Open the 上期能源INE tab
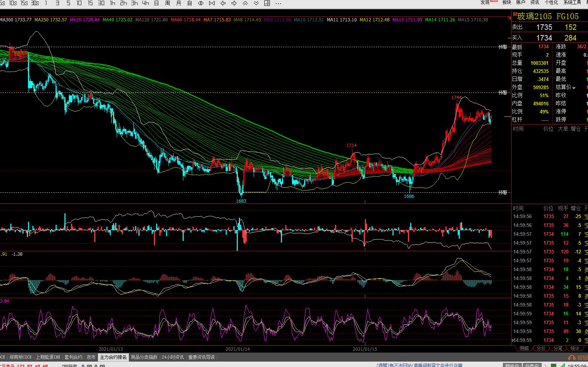Screen dimensions: 588x367 (48, 357)
